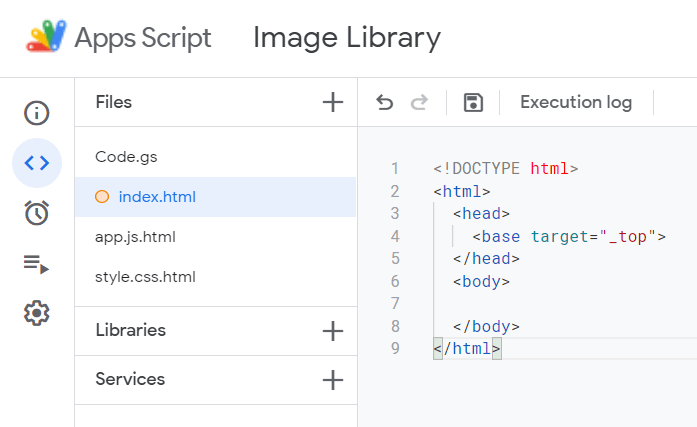The image size is (697, 427).
Task: Click the Apps Script logo
Action: 46,38
